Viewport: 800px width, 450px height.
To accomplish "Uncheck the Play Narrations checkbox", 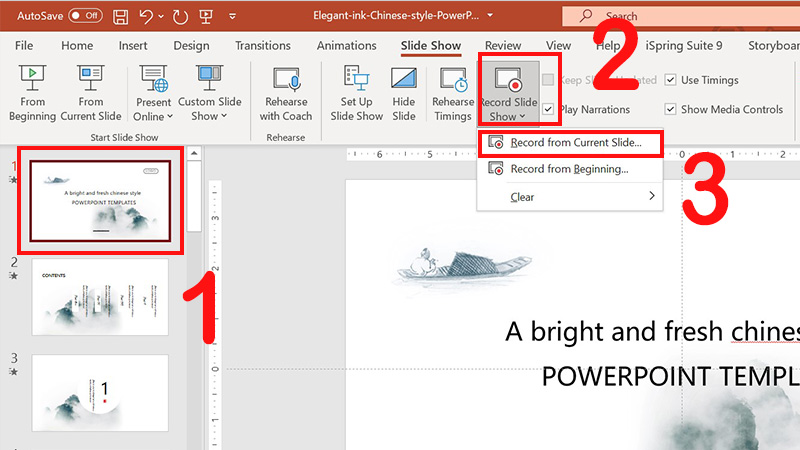I will pos(548,109).
